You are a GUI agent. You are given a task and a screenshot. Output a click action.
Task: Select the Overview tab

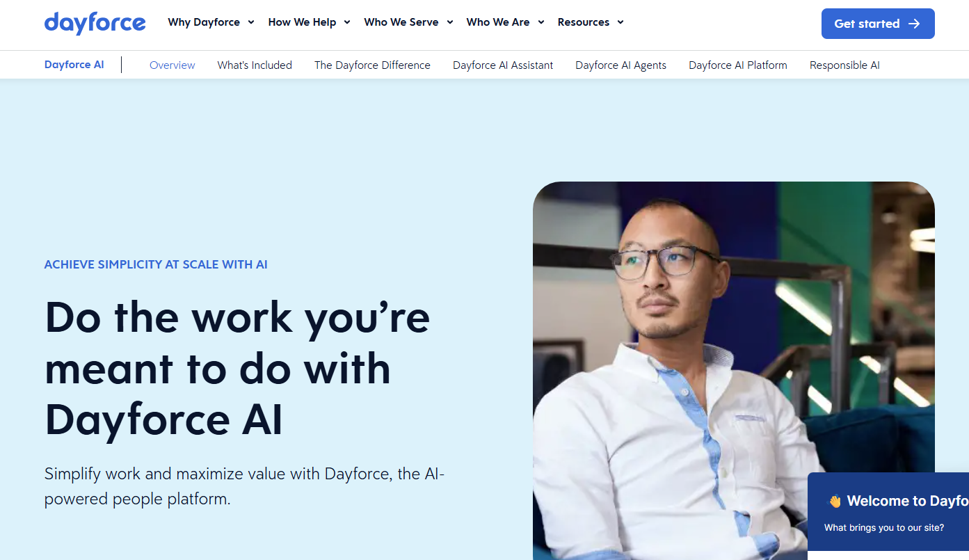(x=173, y=65)
